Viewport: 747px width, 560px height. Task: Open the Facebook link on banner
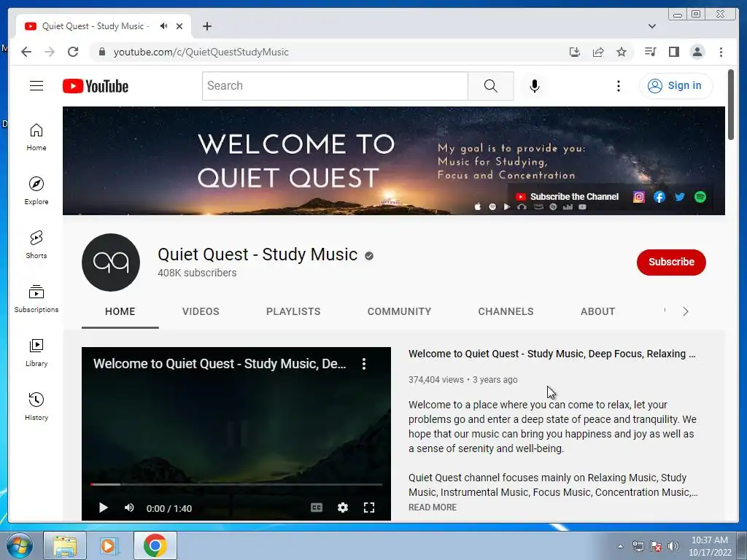[659, 197]
